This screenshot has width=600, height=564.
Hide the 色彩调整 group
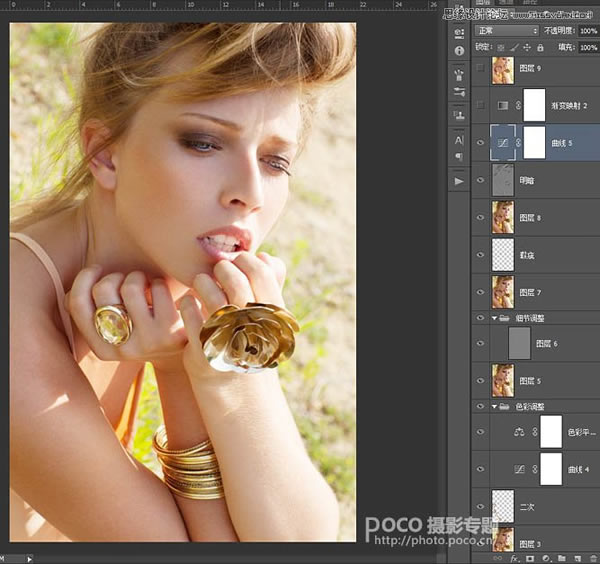[480, 406]
